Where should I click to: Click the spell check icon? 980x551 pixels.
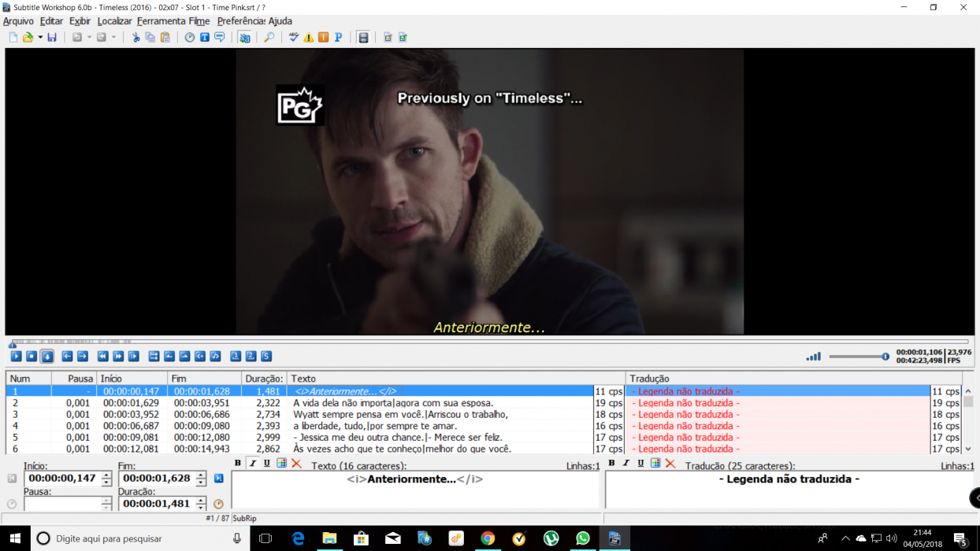pyautogui.click(x=294, y=37)
